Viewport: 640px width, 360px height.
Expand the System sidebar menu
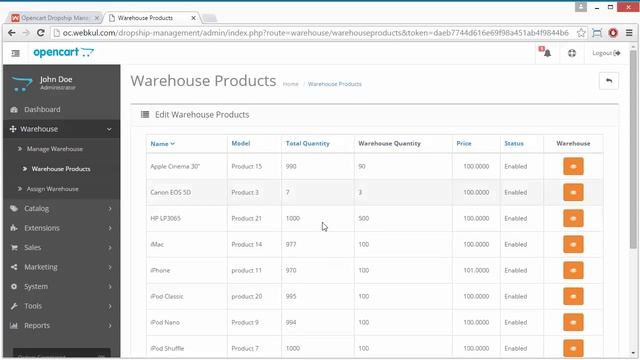pos(61,287)
